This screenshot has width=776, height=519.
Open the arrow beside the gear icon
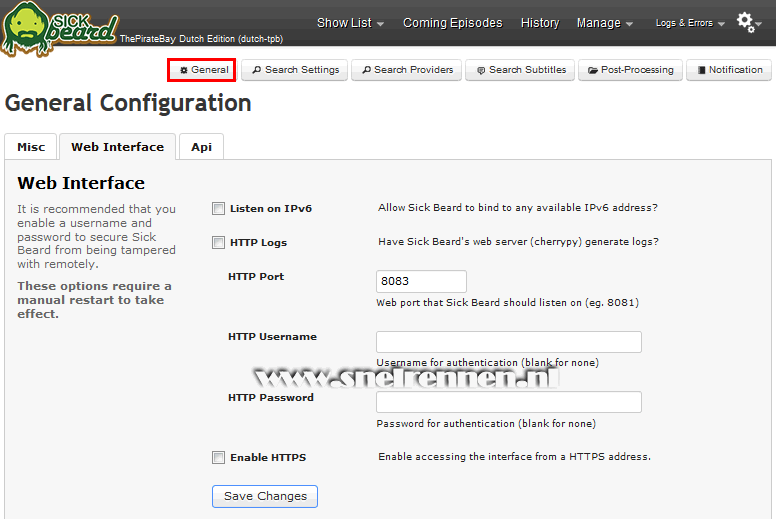pos(759,24)
